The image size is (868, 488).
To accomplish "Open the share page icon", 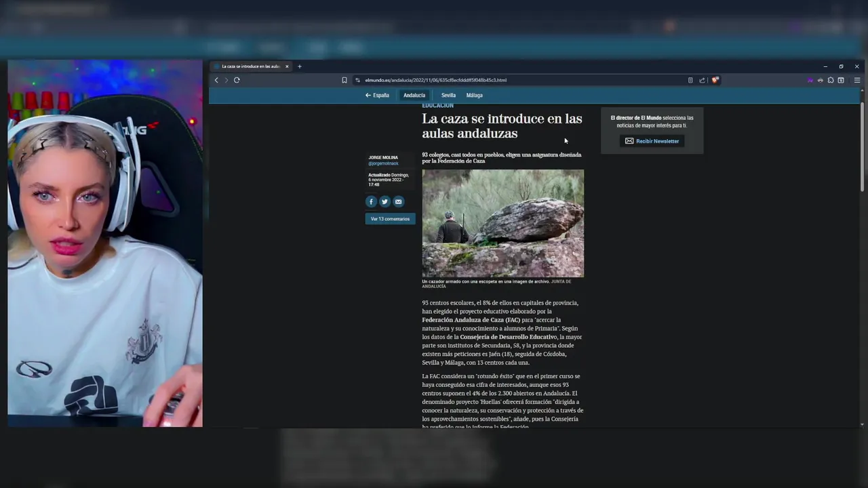I will click(702, 80).
